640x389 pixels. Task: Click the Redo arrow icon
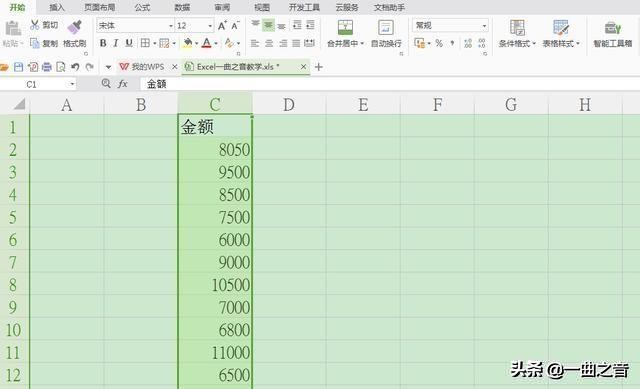[x=89, y=67]
